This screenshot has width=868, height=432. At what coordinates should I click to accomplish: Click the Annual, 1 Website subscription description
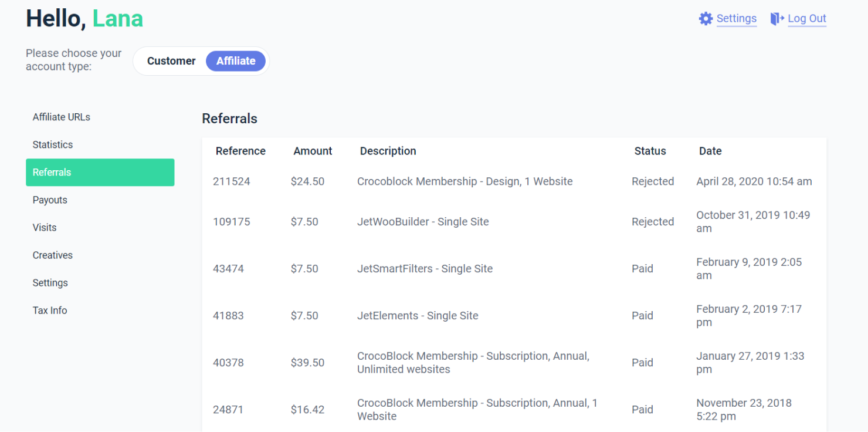coord(477,410)
